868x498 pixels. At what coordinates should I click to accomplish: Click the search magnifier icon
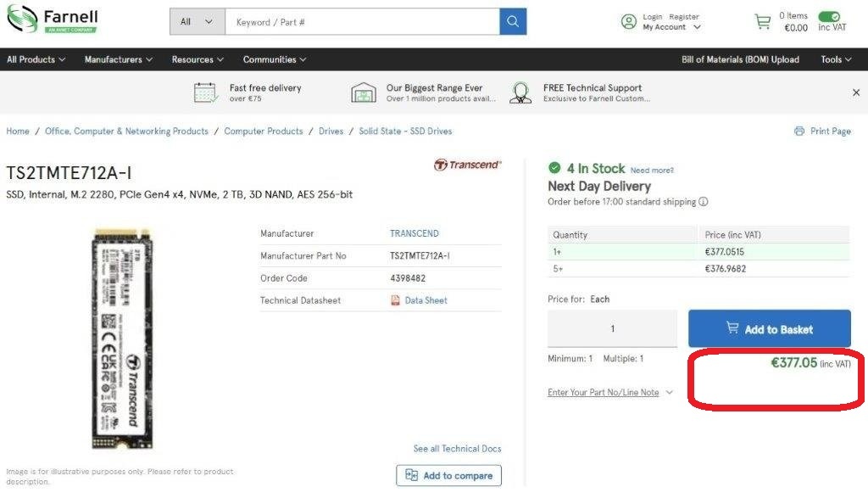(512, 20)
